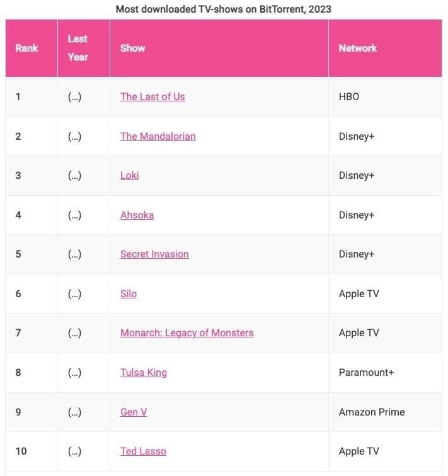Follow the Ahsoka link

click(x=137, y=215)
